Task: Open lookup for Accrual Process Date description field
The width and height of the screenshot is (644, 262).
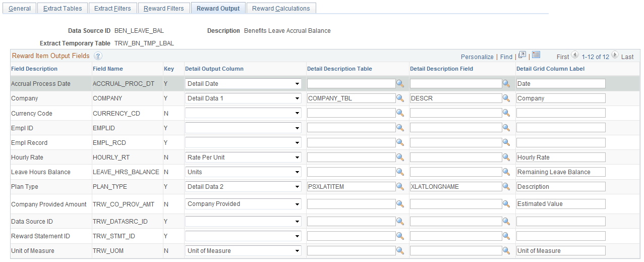Action: 506,84
